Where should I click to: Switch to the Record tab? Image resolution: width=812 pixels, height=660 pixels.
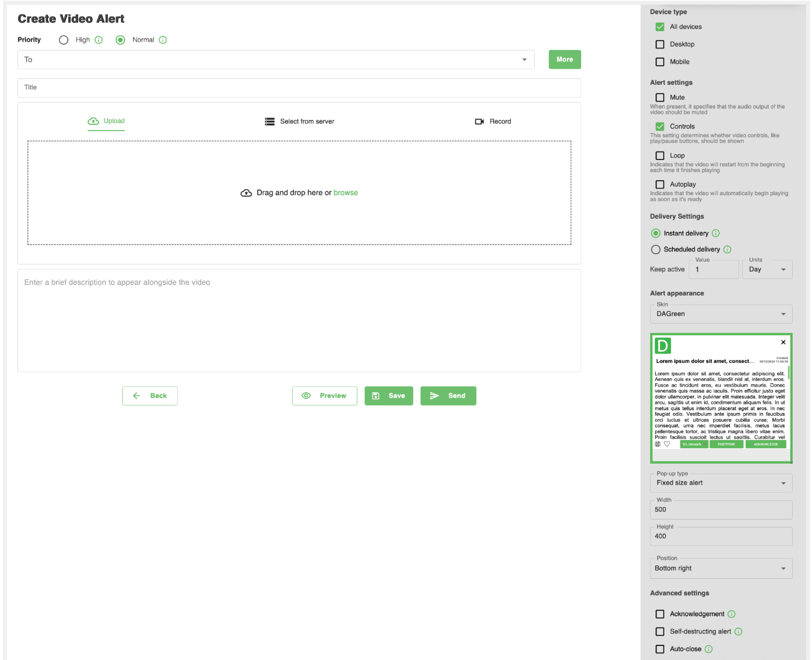tap(493, 122)
